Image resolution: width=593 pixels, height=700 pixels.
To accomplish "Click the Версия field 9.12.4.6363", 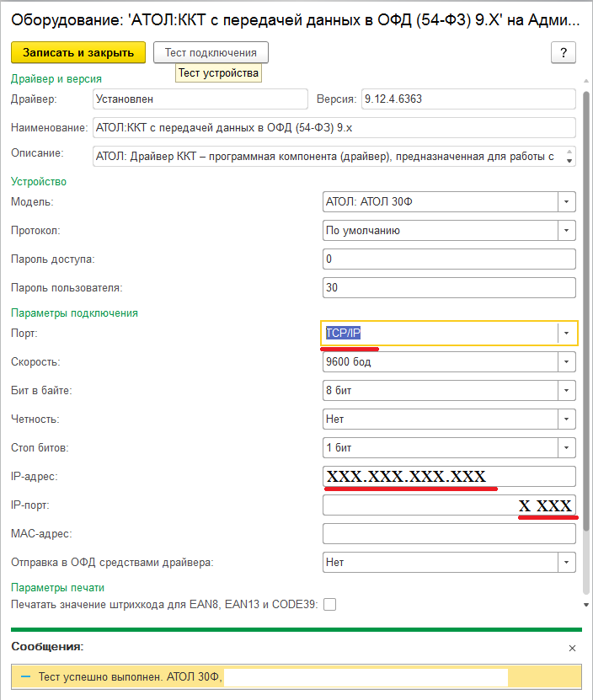I will click(468, 99).
